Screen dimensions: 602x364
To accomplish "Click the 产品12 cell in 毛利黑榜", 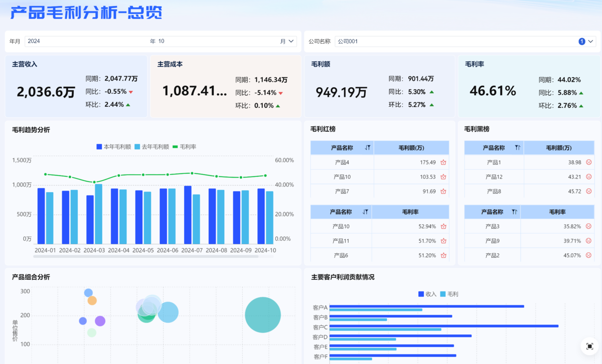I will coord(494,177).
